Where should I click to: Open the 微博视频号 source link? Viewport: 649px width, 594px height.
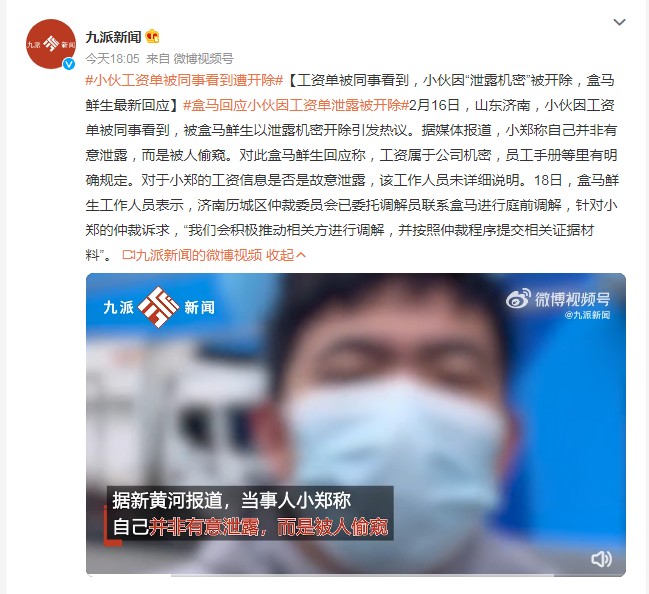pyautogui.click(x=203, y=59)
